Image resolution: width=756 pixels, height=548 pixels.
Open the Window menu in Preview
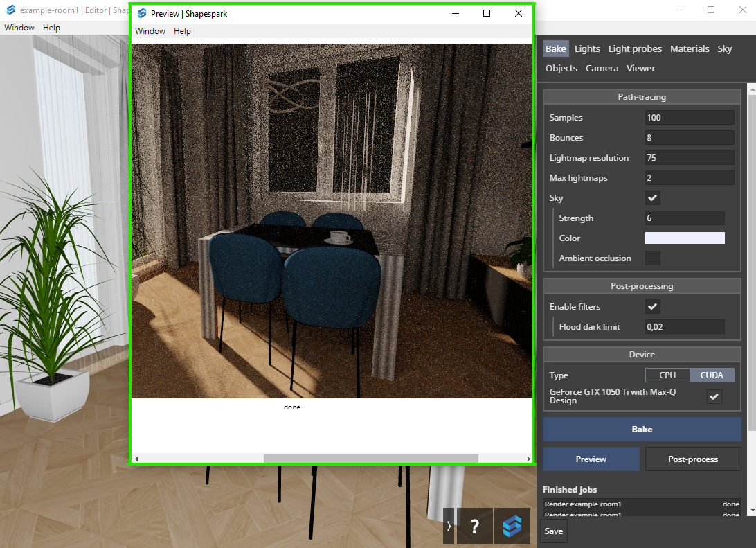(x=150, y=31)
